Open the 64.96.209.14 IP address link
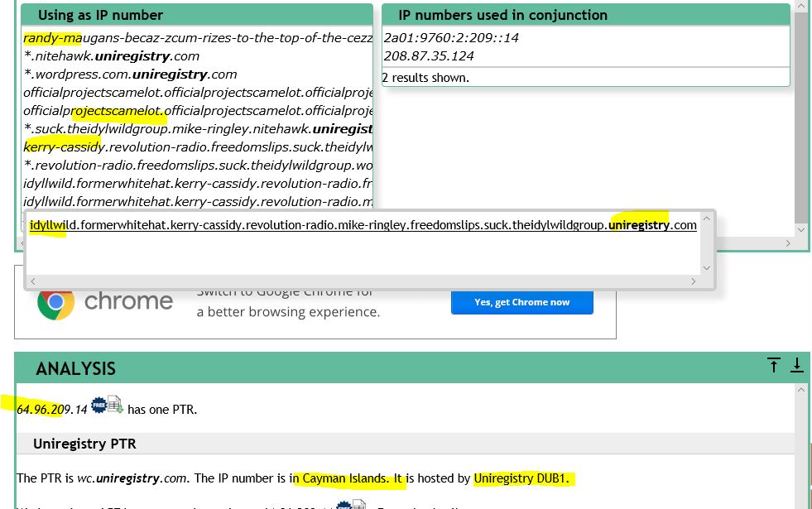 point(51,409)
